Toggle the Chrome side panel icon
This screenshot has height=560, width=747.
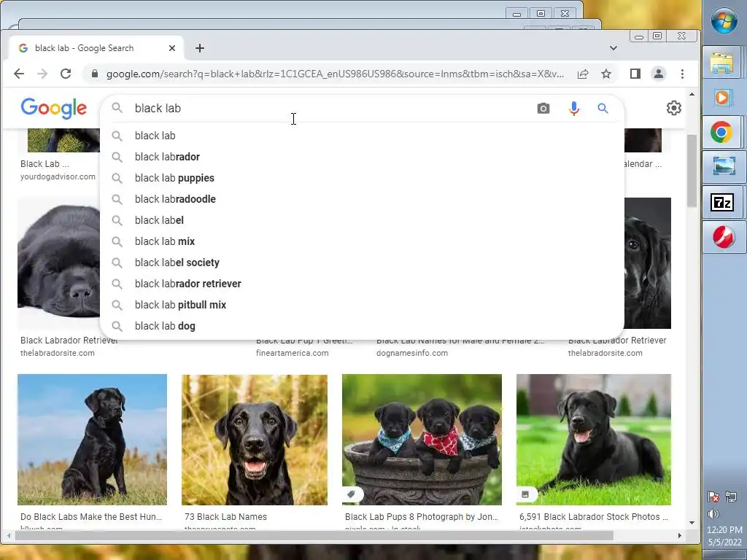[635, 74]
